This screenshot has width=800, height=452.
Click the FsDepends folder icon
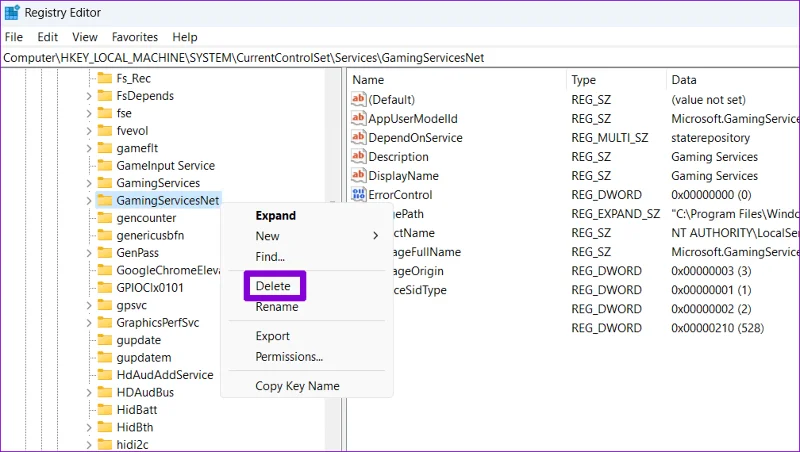[105, 95]
